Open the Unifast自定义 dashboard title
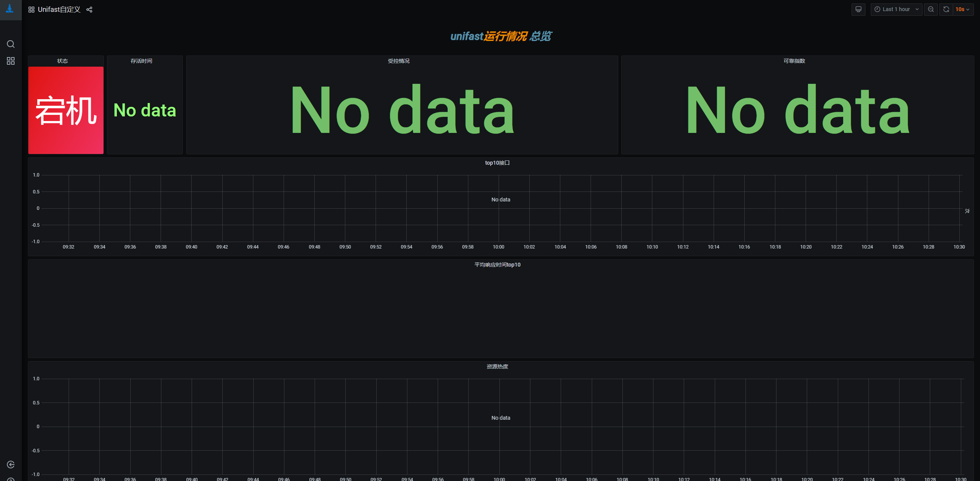Image resolution: width=980 pixels, height=481 pixels. [x=59, y=10]
